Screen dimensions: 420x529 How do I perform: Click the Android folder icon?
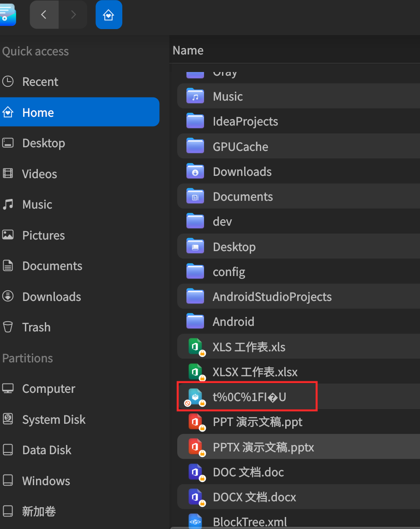coord(195,322)
